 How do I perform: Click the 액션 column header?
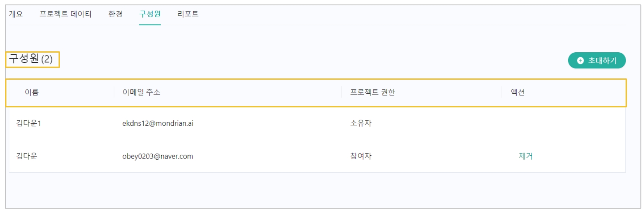pos(517,92)
